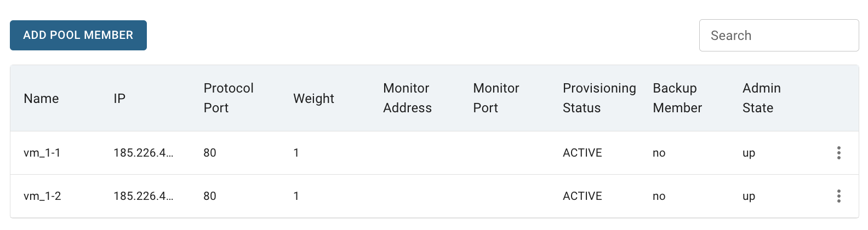The image size is (868, 230).
Task: Focus the Search input field
Action: point(779,36)
